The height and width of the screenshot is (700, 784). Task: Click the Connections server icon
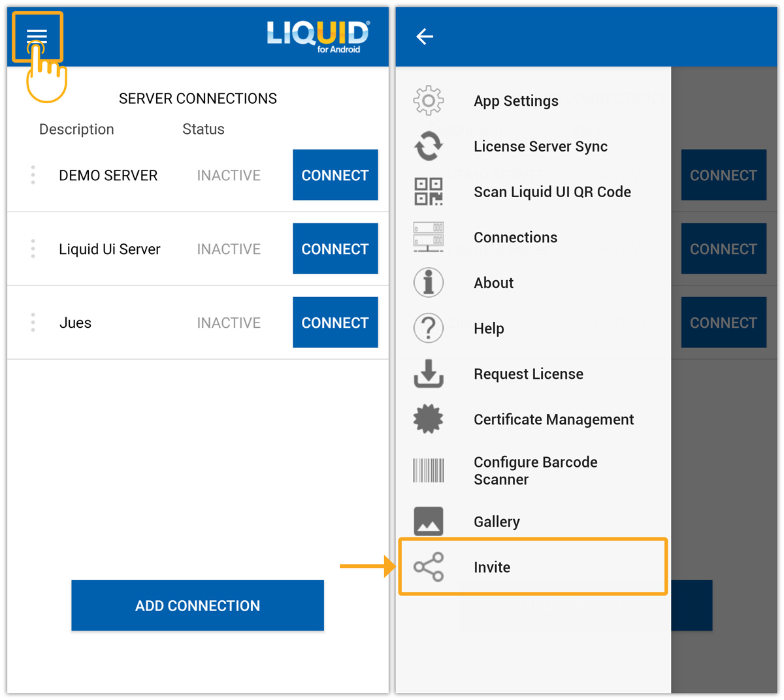tap(429, 238)
